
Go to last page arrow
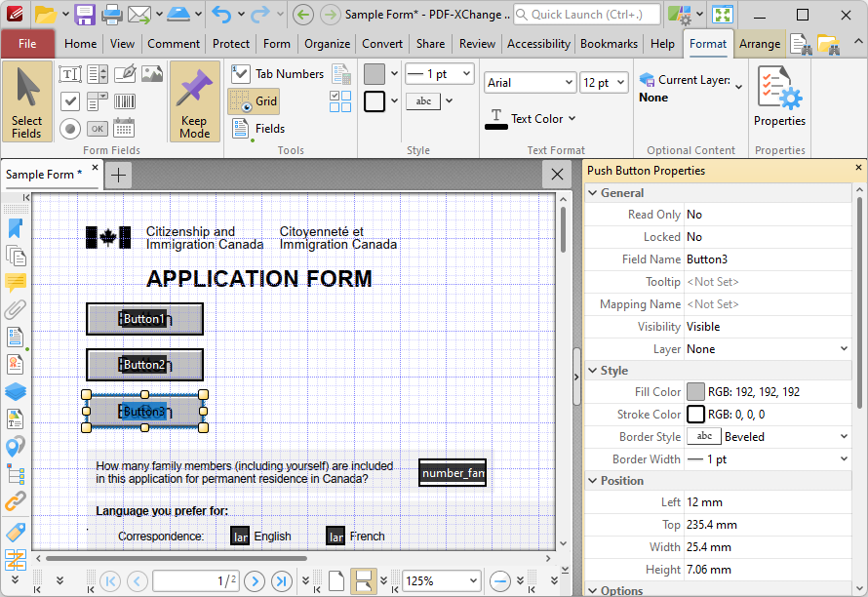(x=282, y=581)
